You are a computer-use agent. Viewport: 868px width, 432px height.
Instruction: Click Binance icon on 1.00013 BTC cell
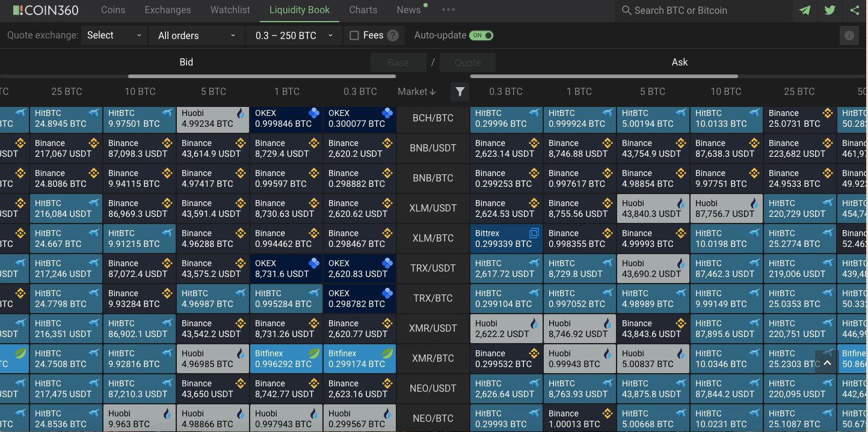tap(608, 413)
